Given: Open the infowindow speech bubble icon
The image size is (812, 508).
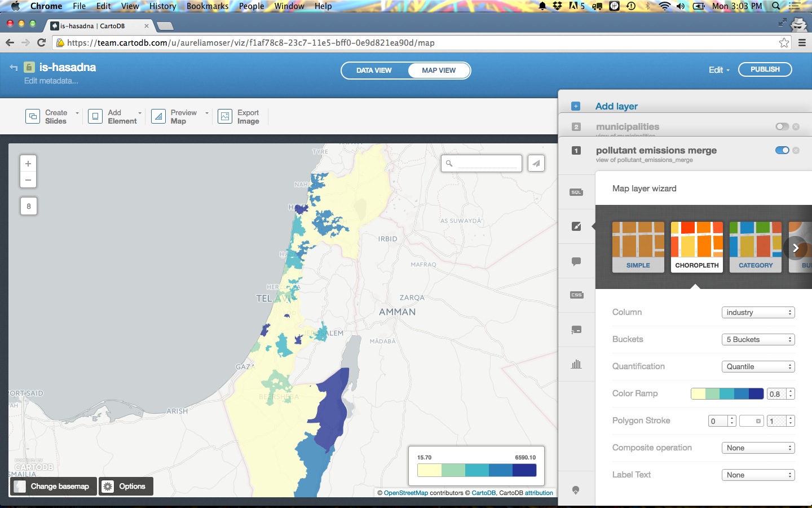Looking at the screenshot, I should coord(576,261).
